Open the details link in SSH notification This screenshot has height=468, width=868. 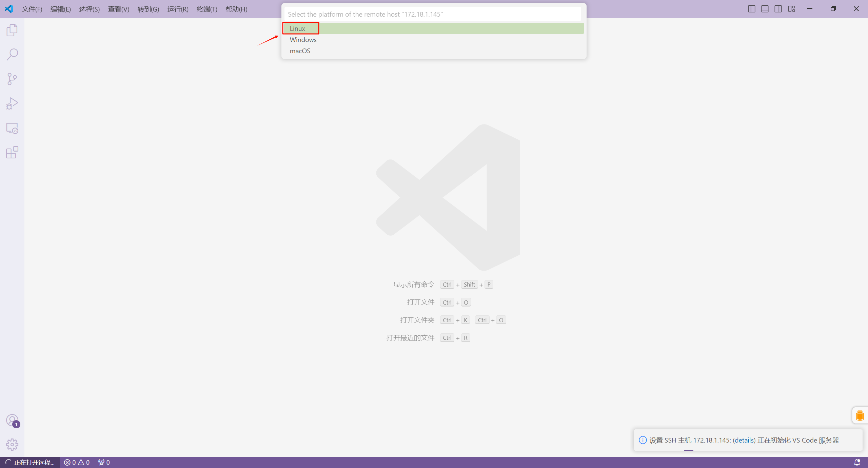click(744, 440)
